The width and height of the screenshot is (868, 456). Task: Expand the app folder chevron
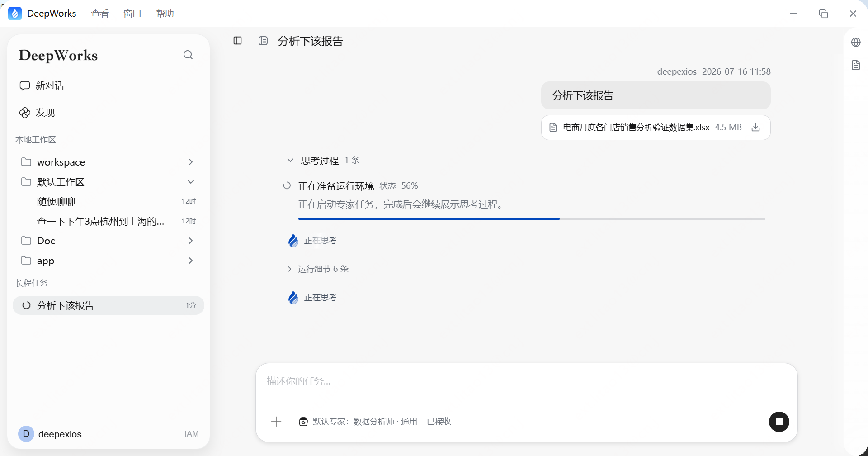click(191, 261)
